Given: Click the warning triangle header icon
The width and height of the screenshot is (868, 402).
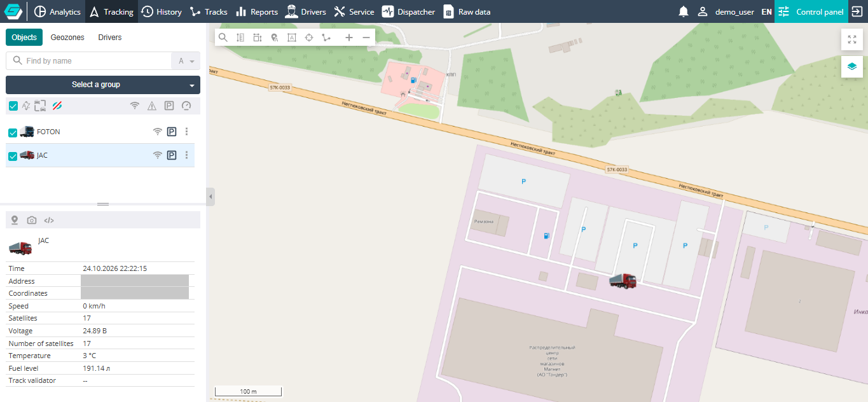Looking at the screenshot, I should click(152, 106).
